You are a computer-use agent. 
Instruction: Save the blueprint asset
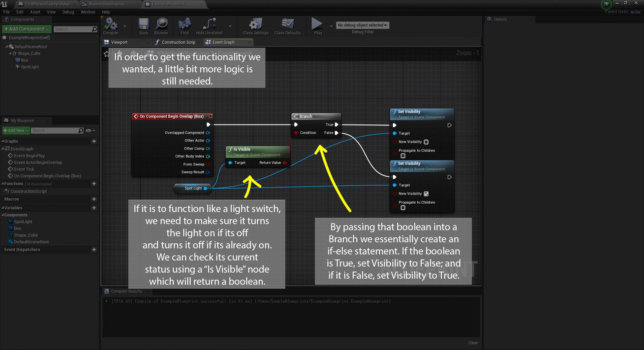[x=143, y=26]
